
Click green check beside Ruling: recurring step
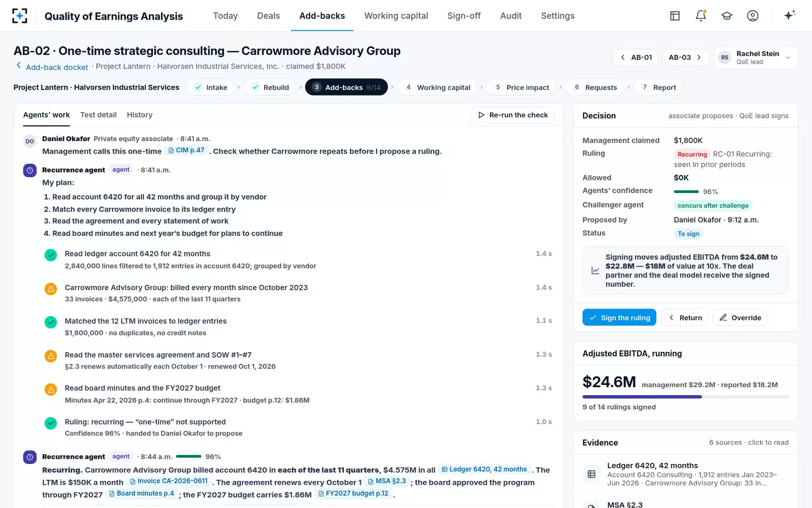[x=51, y=423]
